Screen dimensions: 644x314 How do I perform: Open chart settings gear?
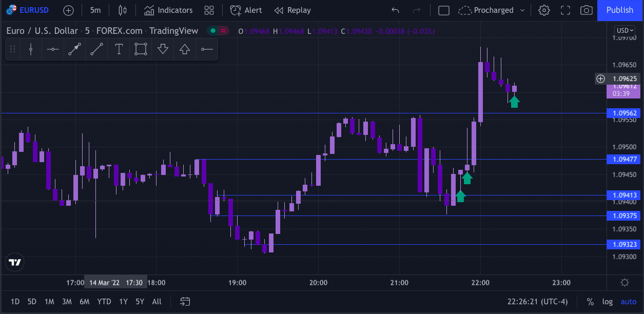pyautogui.click(x=544, y=10)
